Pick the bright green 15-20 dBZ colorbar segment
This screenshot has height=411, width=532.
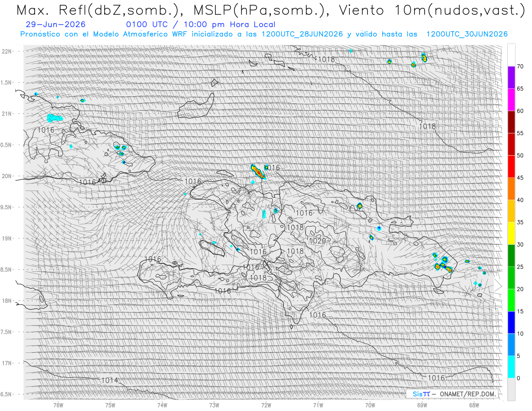point(511,300)
